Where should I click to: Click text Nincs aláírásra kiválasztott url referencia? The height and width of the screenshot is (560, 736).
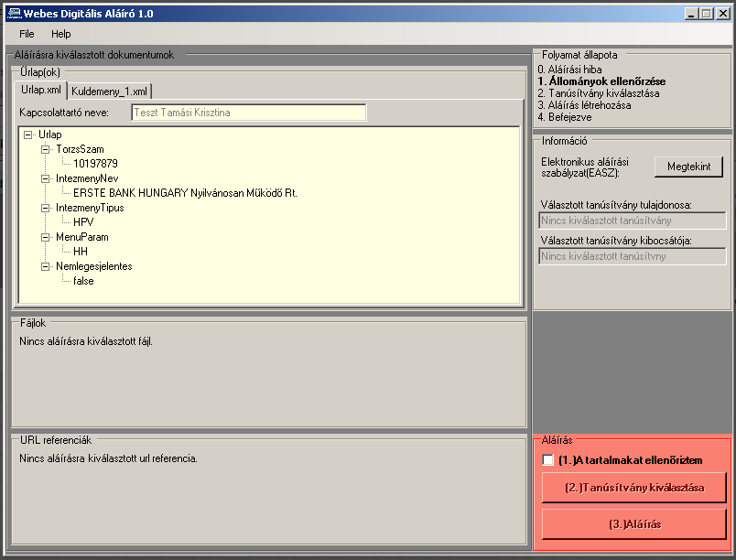108,458
